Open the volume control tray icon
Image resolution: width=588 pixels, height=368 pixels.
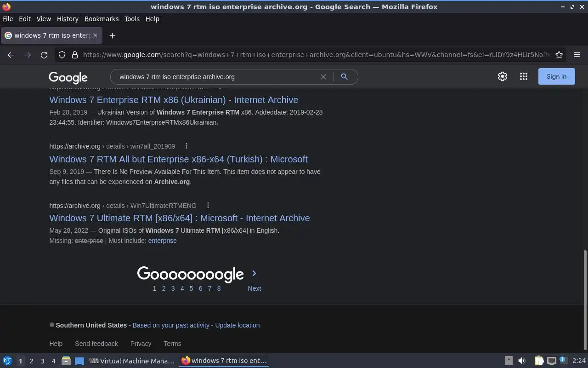[522, 361]
